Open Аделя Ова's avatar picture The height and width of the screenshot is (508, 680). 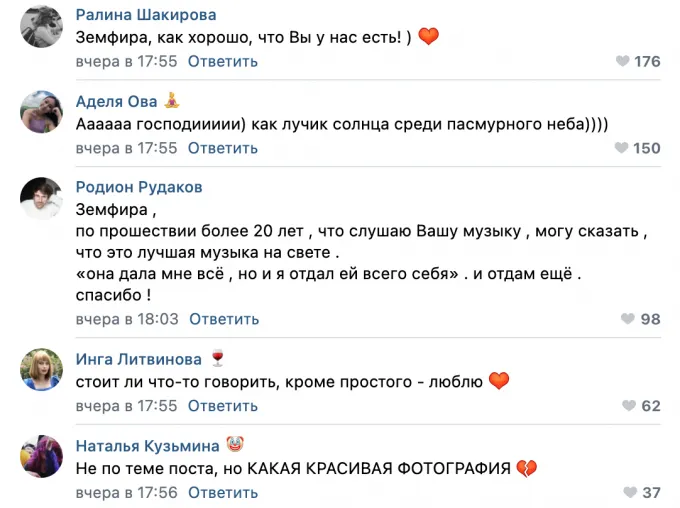[x=42, y=112]
